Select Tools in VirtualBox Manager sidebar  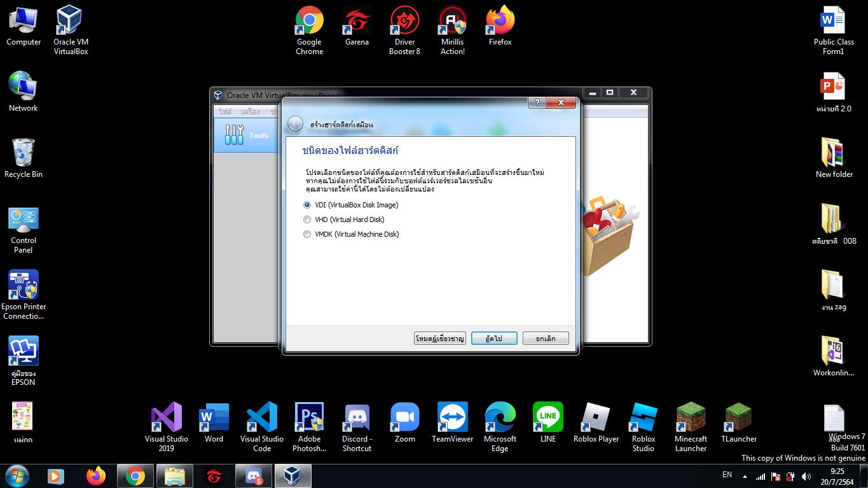[x=247, y=135]
